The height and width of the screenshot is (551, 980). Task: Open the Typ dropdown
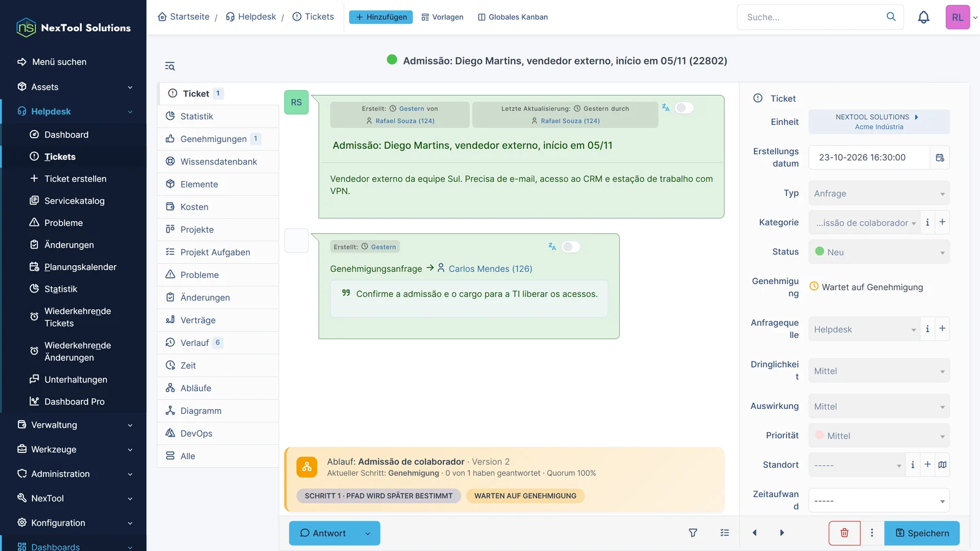tap(879, 193)
